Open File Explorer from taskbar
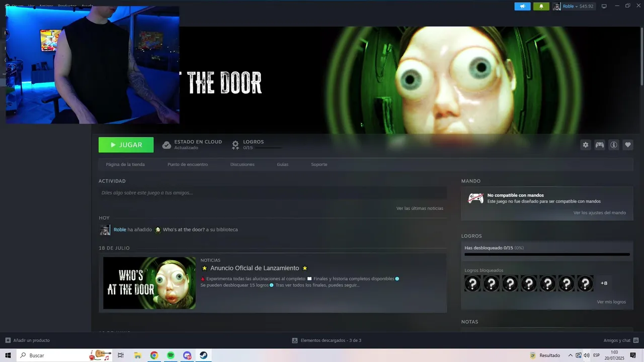 [x=137, y=355]
